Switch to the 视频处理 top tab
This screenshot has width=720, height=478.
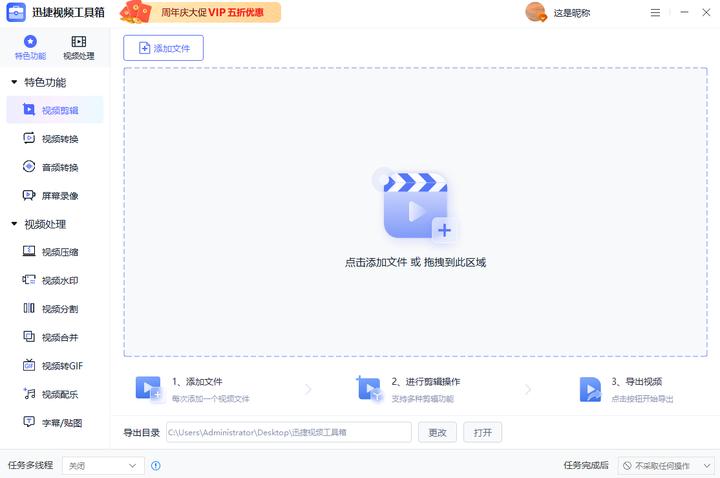click(x=79, y=47)
